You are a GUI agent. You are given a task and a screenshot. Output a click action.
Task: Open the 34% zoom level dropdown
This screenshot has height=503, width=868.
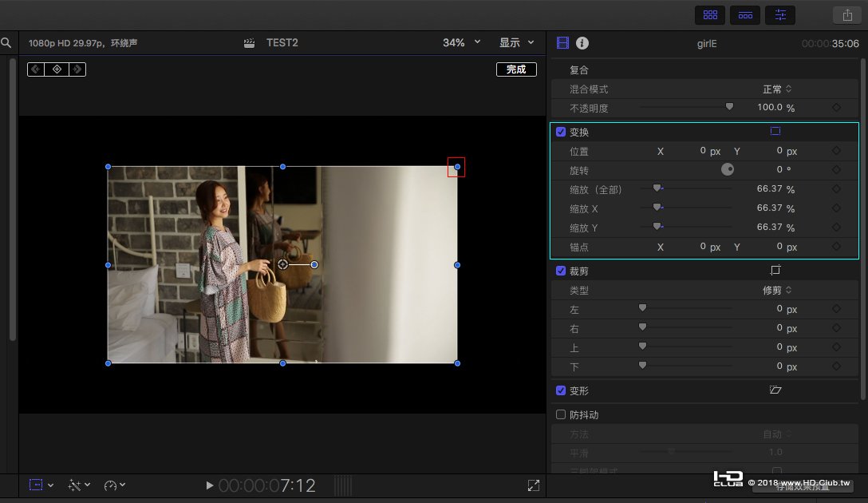(462, 42)
